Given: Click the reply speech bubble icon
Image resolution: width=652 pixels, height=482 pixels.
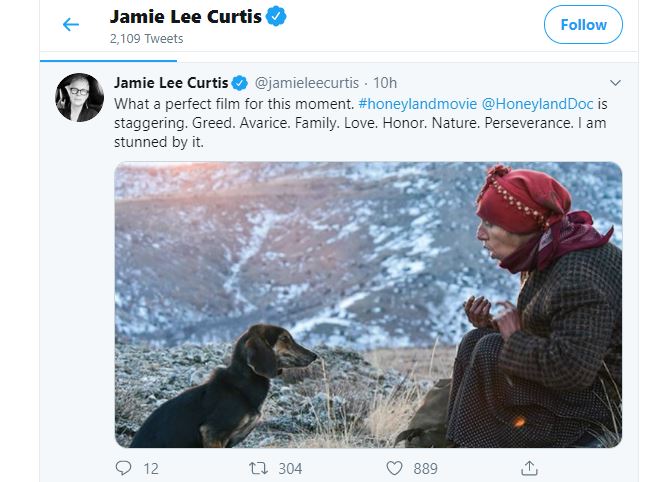Looking at the screenshot, I should (124, 467).
